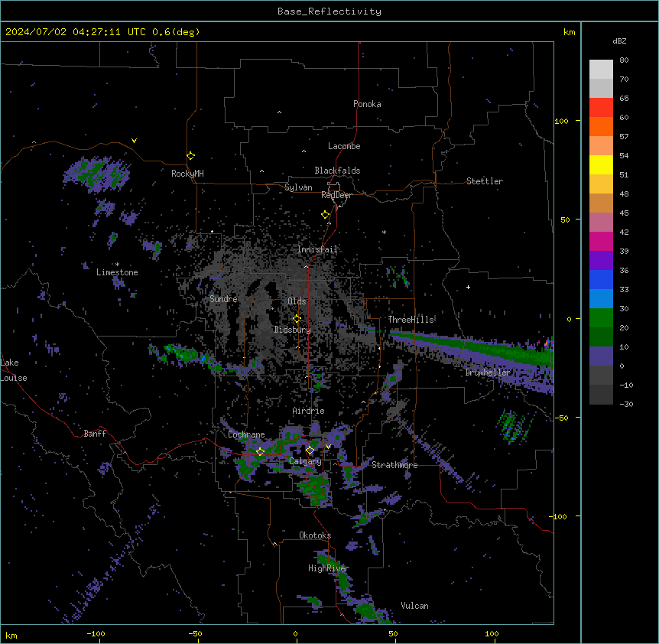Select the yellow marker below Cochrane label
659x644 pixels.
click(260, 452)
